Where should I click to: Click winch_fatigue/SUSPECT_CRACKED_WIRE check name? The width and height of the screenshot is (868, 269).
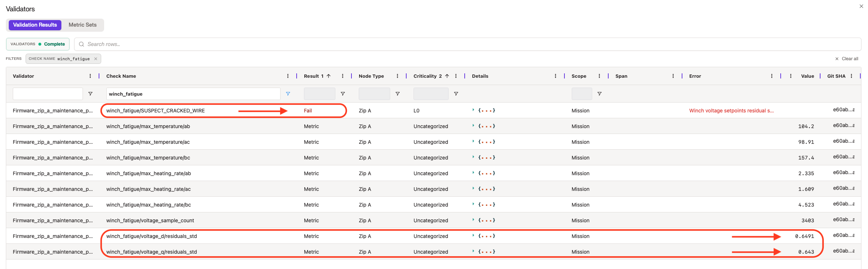pyautogui.click(x=156, y=111)
